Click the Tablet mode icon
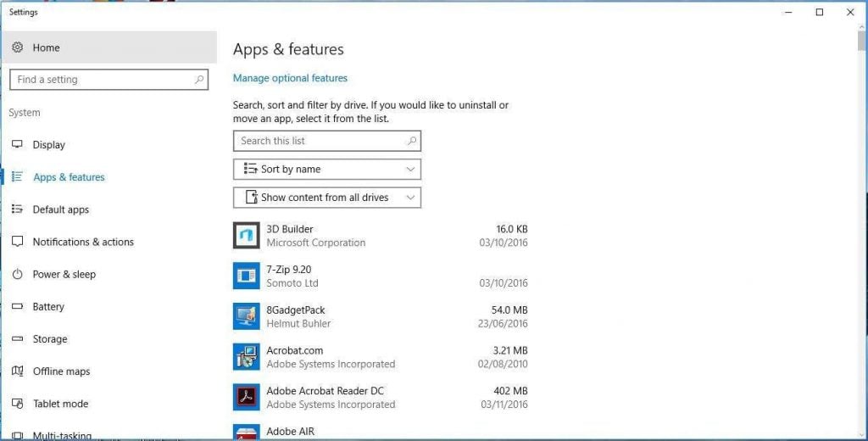This screenshot has height=441, width=868. (17, 404)
